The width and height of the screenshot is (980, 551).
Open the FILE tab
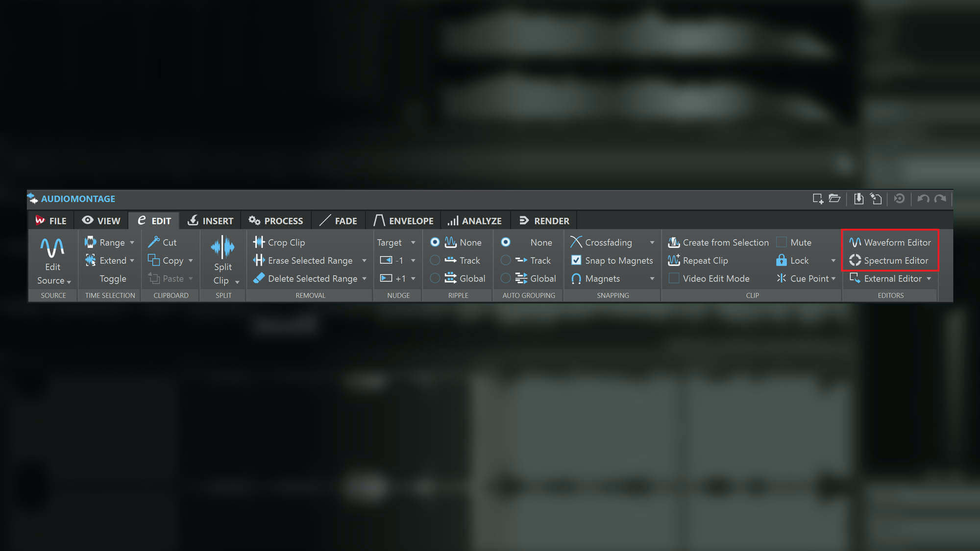pos(51,220)
